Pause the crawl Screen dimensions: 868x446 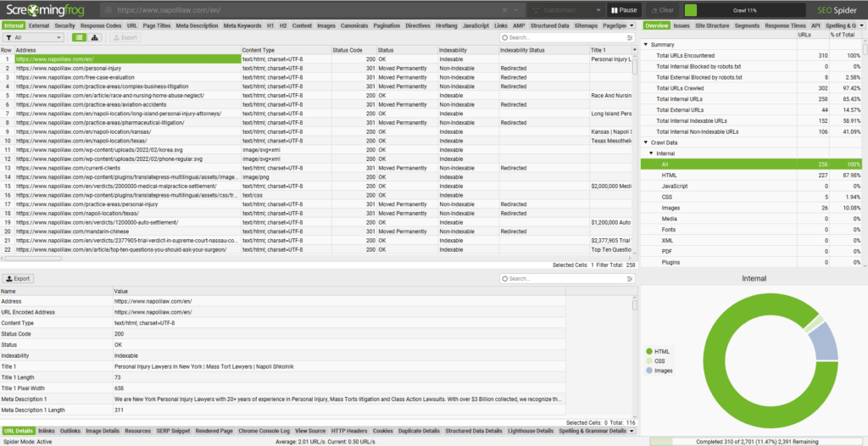pyautogui.click(x=623, y=10)
